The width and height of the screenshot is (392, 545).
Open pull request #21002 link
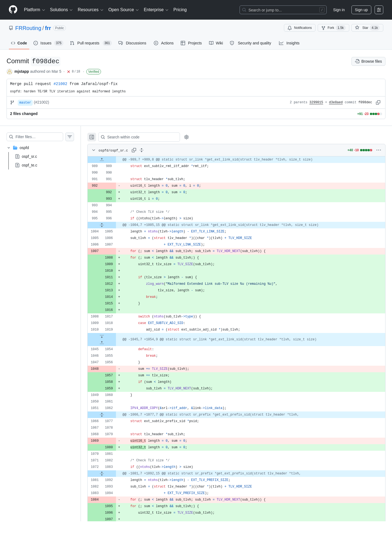click(x=60, y=84)
